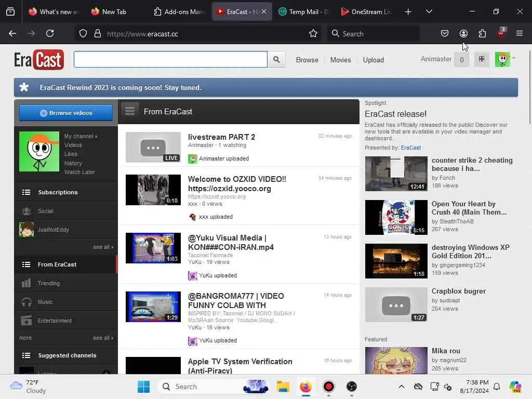This screenshot has width=532, height=399.
Task: Click the From EraCast guide menu icon
Action: [x=130, y=111]
